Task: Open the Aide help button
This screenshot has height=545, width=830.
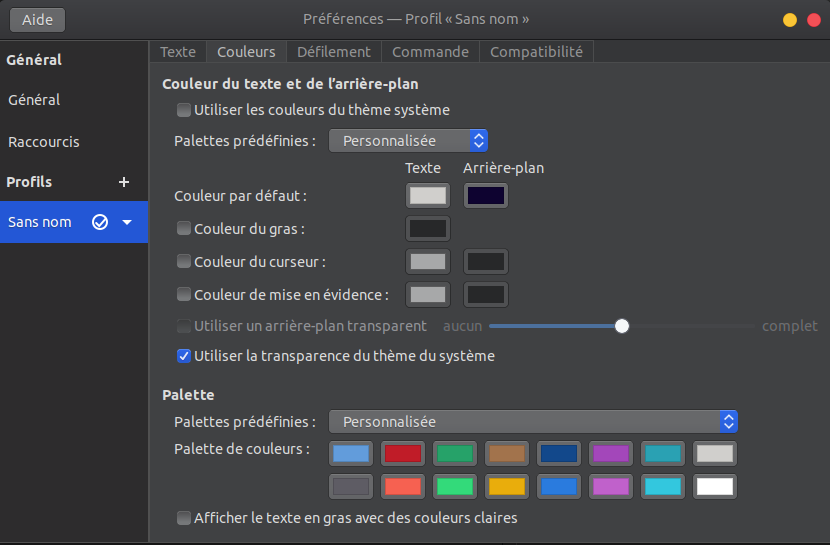Action: click(38, 20)
